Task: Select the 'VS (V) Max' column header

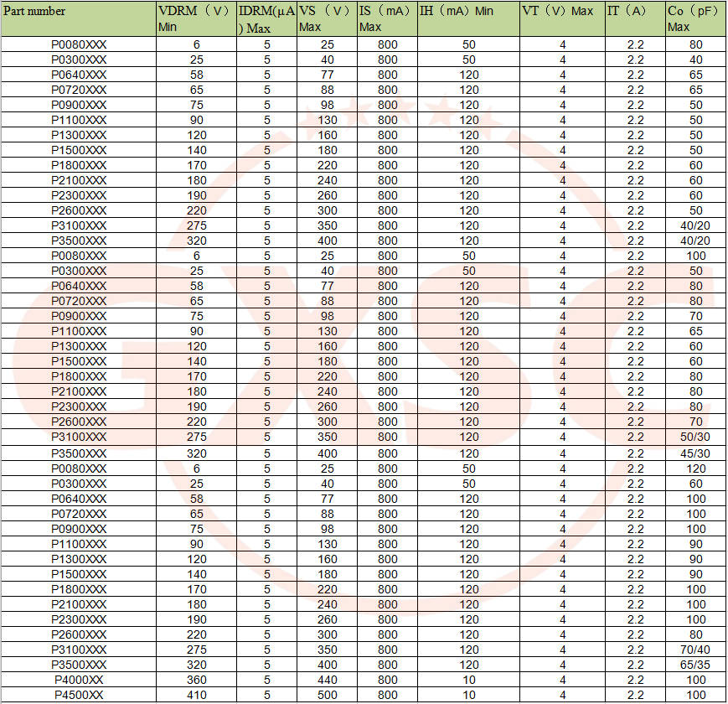Action: pyautogui.click(x=327, y=18)
